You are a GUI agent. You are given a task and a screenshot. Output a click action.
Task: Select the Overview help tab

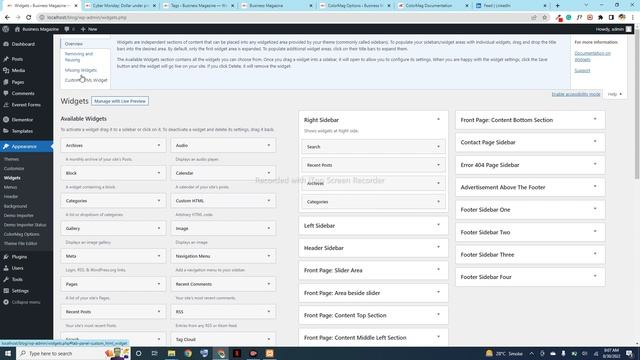(x=74, y=44)
